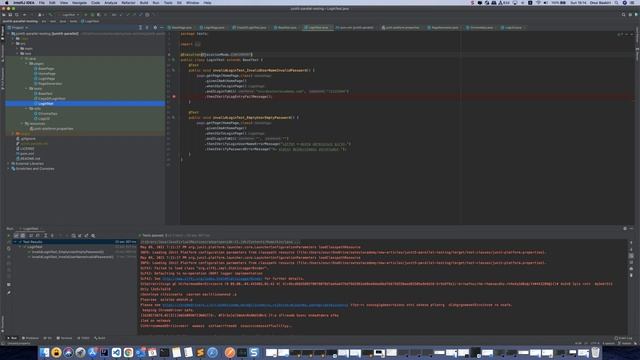The height and width of the screenshot is (360, 640).
Task: Select LICENSE in the project tree
Action: pos(27,149)
